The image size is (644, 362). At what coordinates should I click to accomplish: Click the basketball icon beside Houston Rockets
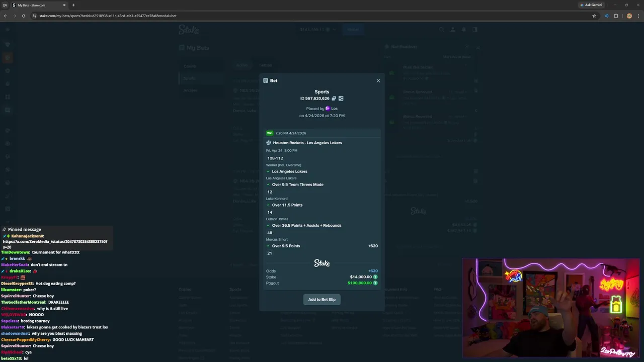[269, 143]
